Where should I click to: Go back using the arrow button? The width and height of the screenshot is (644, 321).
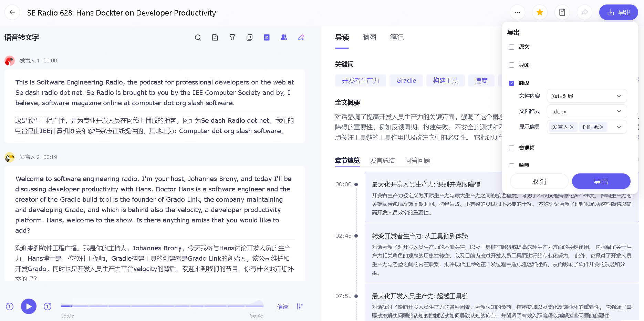pyautogui.click(x=12, y=12)
